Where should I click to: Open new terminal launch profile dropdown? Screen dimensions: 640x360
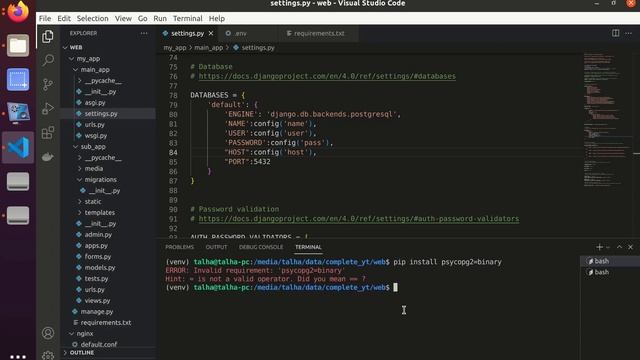608,247
